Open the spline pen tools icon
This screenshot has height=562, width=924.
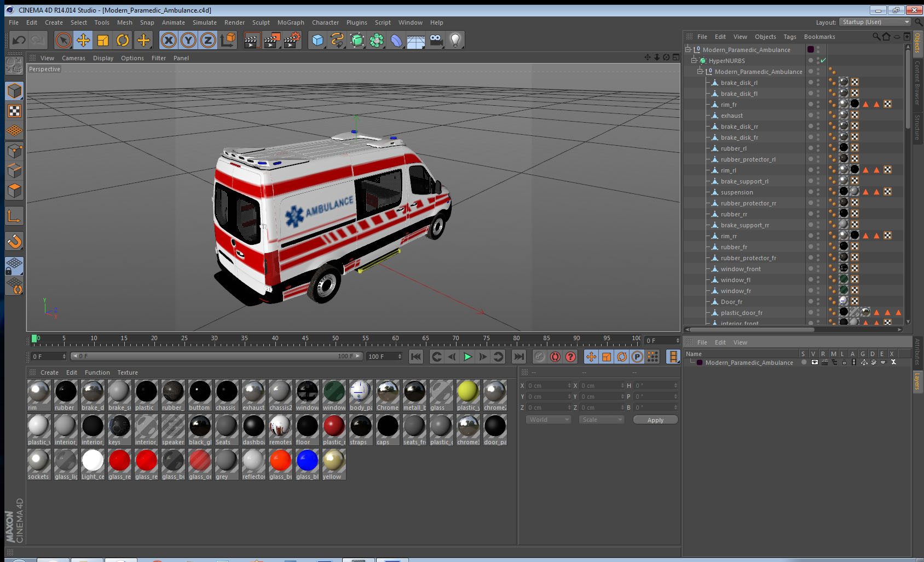pyautogui.click(x=337, y=40)
